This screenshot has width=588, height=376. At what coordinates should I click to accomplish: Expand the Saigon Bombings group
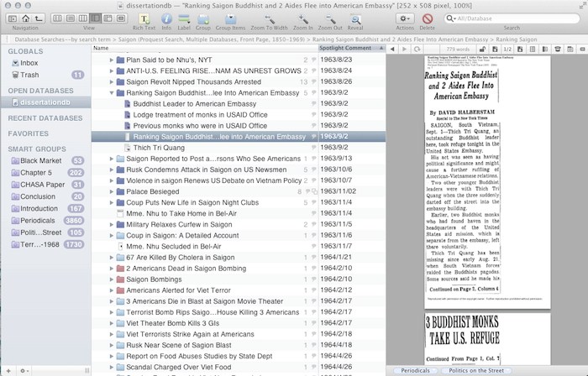[112, 279]
